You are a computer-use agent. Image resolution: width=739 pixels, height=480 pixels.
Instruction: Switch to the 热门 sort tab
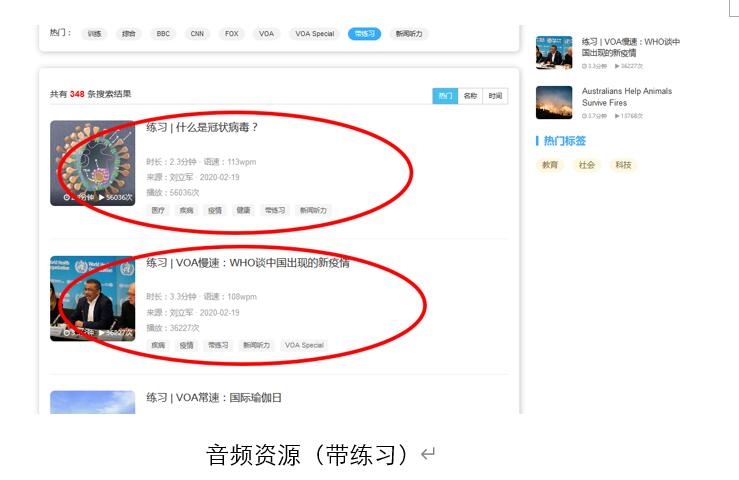tap(445, 96)
